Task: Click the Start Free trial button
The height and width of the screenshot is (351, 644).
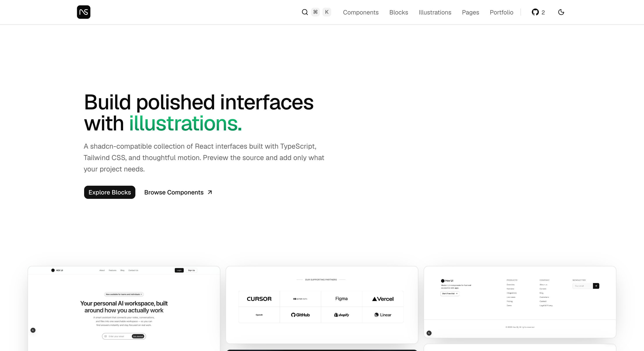Action: 450,294
